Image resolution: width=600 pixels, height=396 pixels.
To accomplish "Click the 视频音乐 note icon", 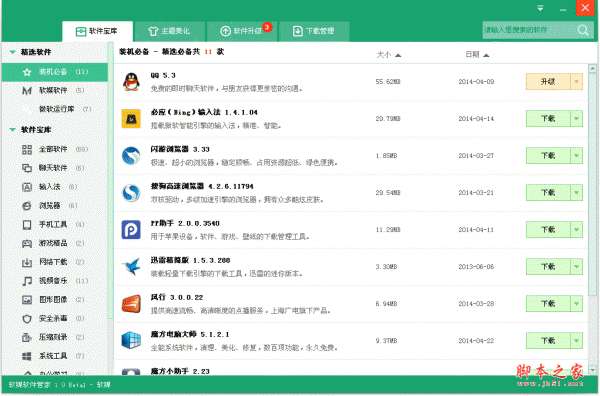I will tap(27, 281).
